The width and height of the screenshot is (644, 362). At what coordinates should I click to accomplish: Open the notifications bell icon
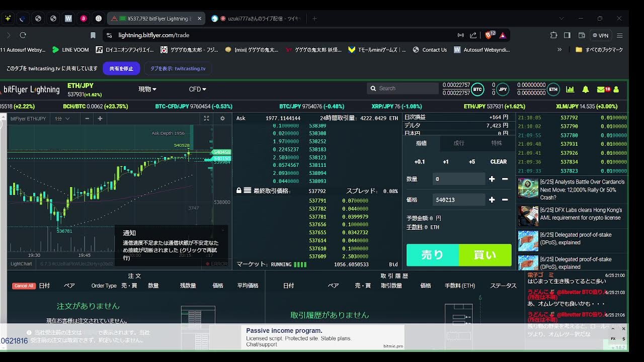585,89
